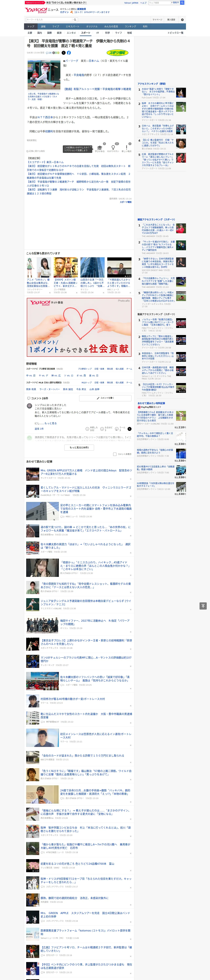Click the back-to-top arrow button

203,606
